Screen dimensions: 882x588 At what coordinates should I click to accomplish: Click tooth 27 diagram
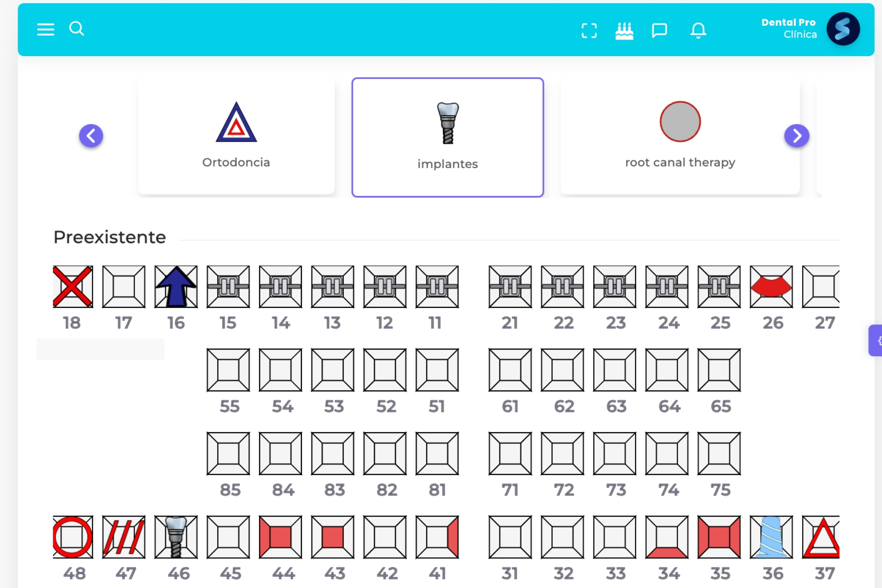pyautogui.click(x=821, y=287)
